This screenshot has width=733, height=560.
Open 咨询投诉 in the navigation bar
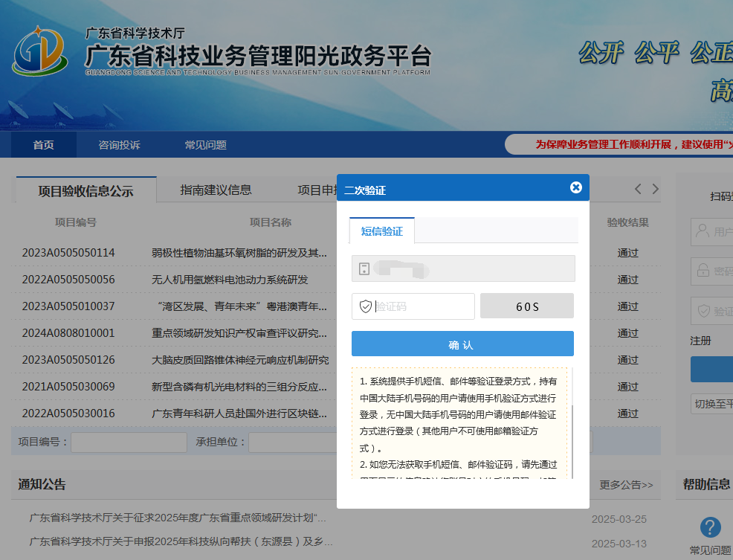(x=119, y=145)
